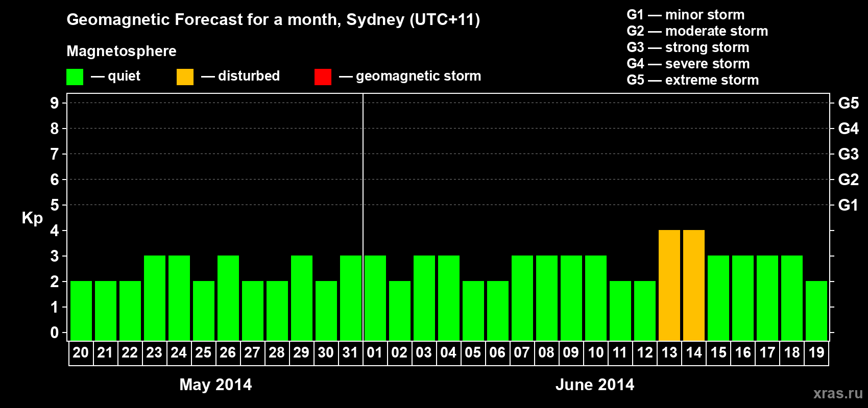Click the Kp axis title
The height and width of the screenshot is (408, 868).
click(x=32, y=218)
